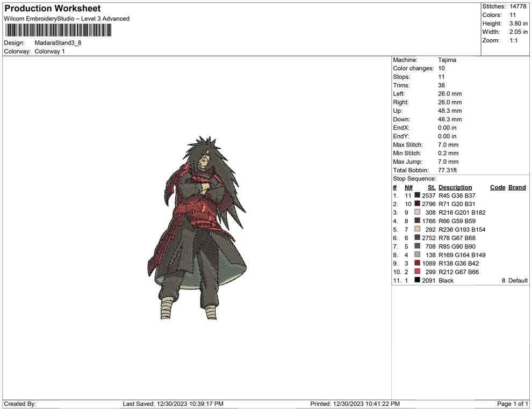Click the 'Created By:' footer label

[20, 404]
